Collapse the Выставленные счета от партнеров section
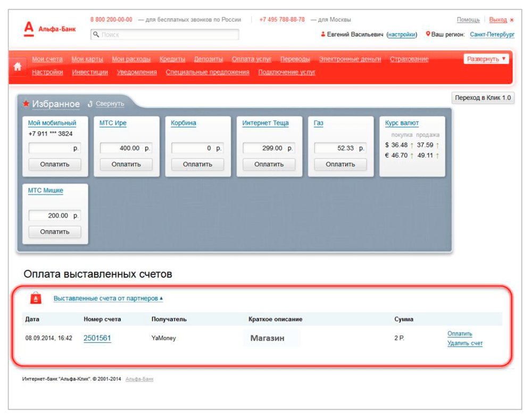Screen dimensions: 532x418 108,299
